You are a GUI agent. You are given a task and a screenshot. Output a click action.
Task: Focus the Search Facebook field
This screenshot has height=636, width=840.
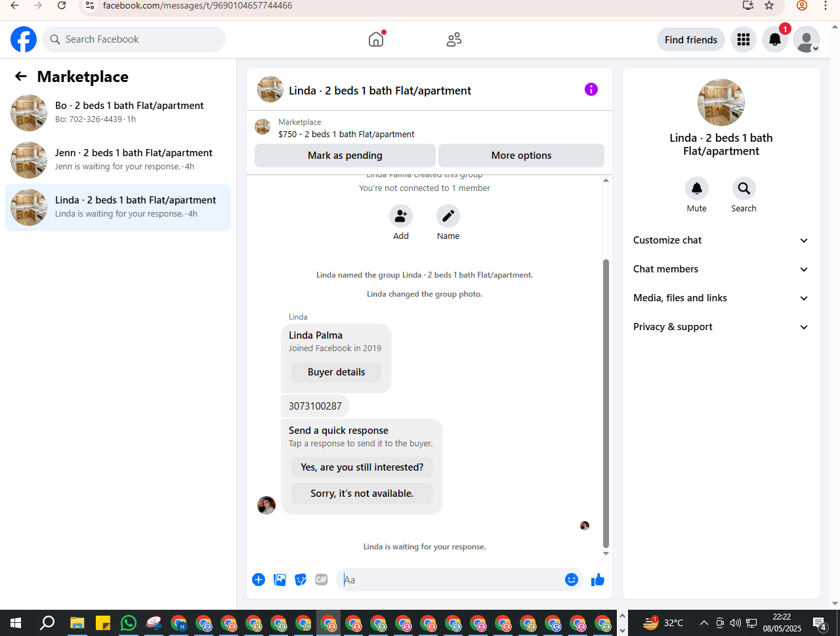(x=134, y=39)
